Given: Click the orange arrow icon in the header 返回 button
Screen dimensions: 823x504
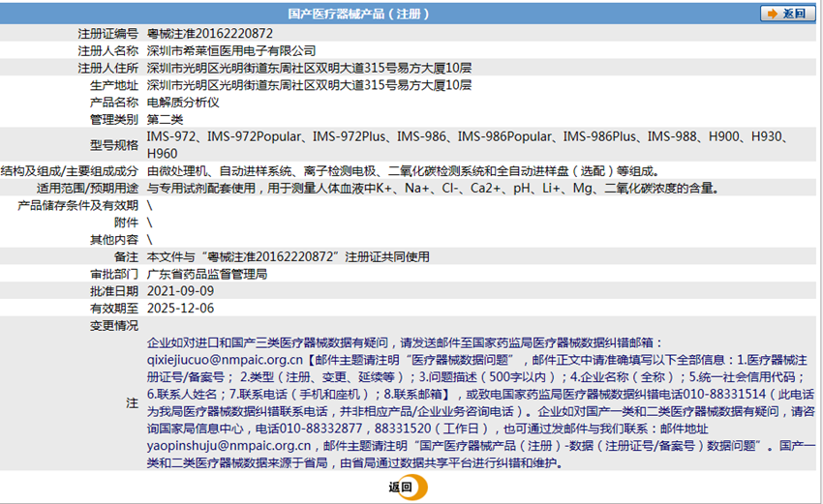Looking at the screenshot, I should [773, 14].
